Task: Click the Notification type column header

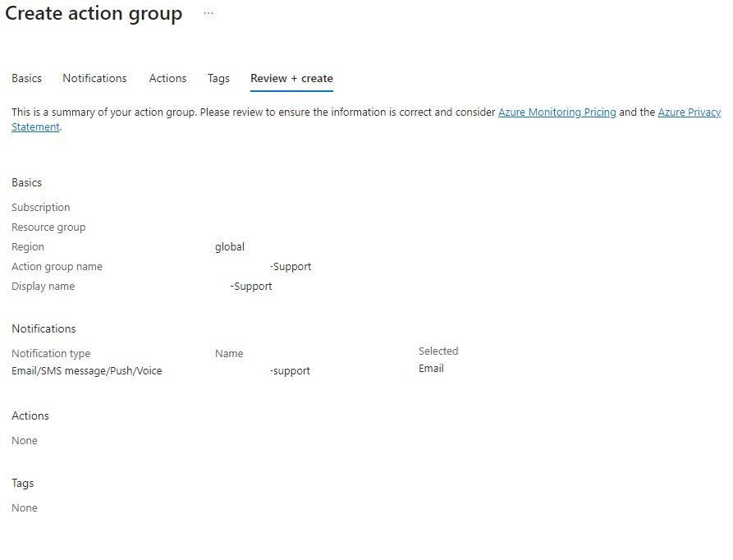Action: click(51, 354)
